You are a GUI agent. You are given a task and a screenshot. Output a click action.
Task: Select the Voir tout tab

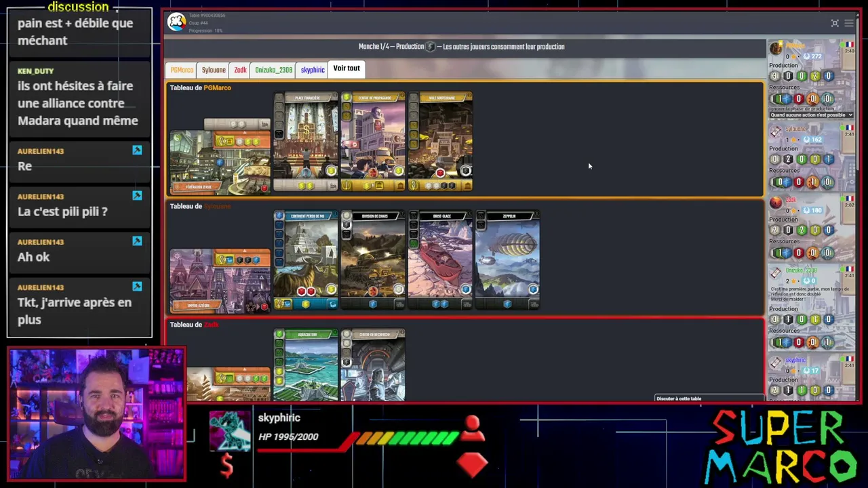[347, 68]
